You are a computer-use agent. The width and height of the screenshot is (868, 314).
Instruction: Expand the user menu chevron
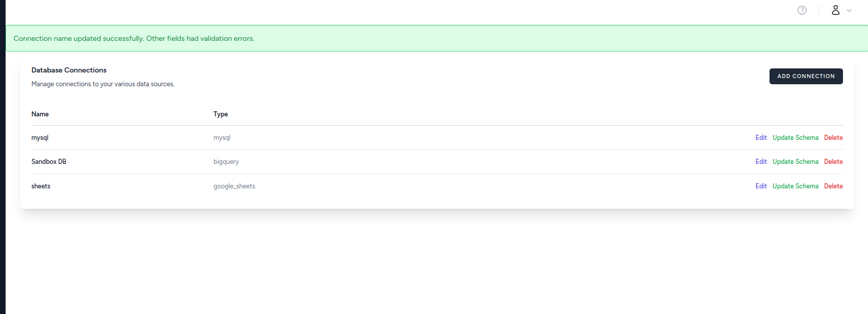tap(849, 10)
